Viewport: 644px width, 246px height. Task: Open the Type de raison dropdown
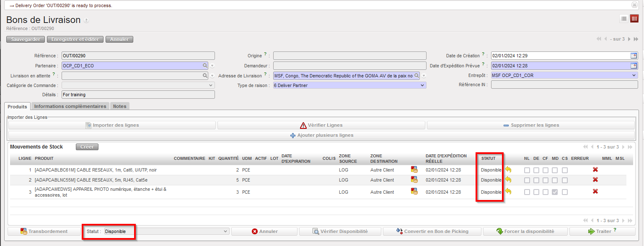click(422, 85)
